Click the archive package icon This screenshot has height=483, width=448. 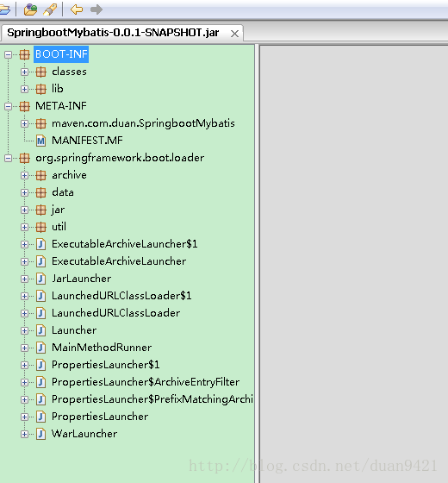pyautogui.click(x=41, y=175)
